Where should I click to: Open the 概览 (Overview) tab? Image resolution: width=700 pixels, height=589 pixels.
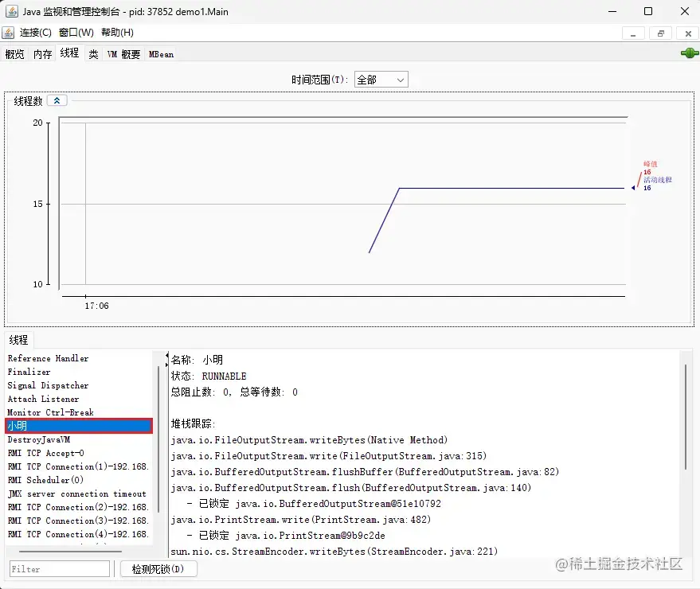[14, 53]
